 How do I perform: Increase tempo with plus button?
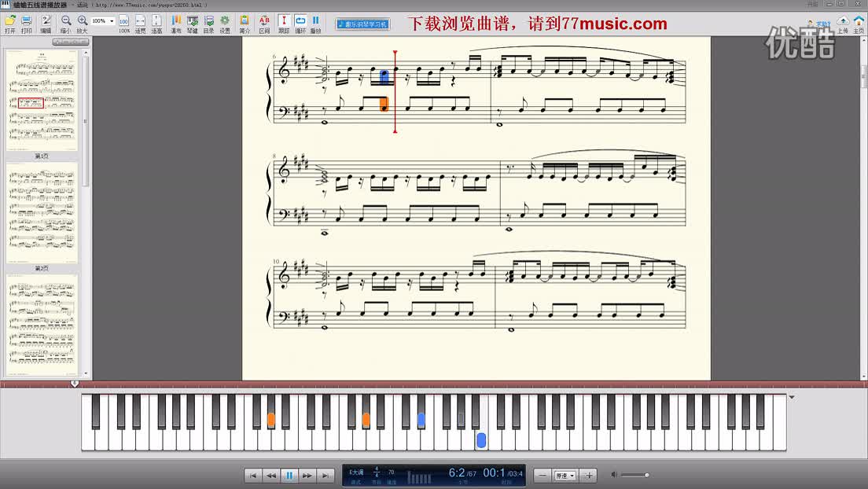click(588, 475)
